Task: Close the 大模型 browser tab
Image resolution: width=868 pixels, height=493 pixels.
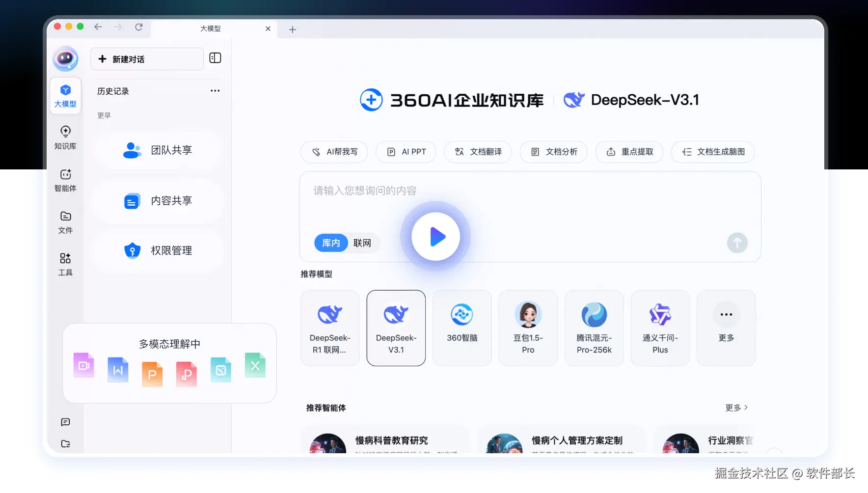Action: pos(268,28)
